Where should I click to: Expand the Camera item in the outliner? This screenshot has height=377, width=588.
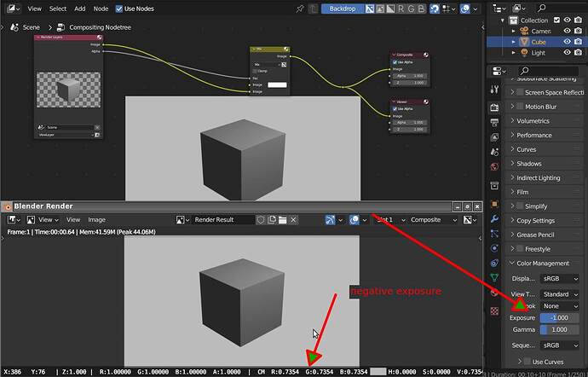pyautogui.click(x=514, y=31)
